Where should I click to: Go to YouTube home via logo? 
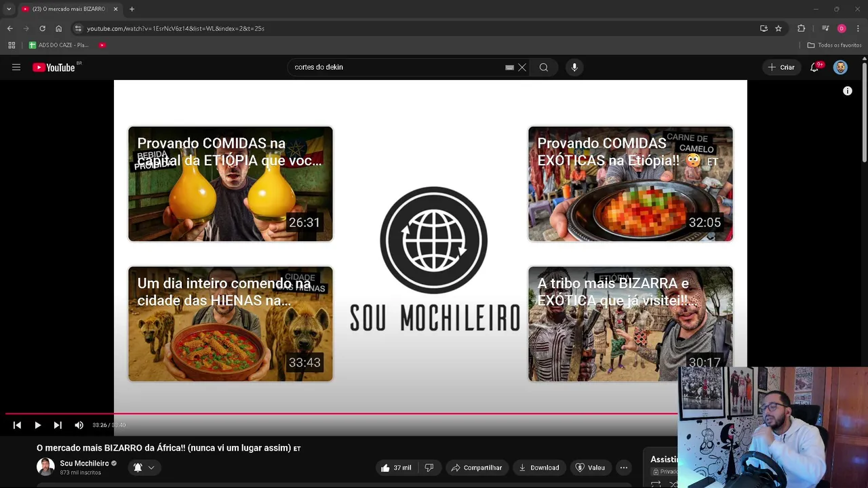click(x=54, y=67)
